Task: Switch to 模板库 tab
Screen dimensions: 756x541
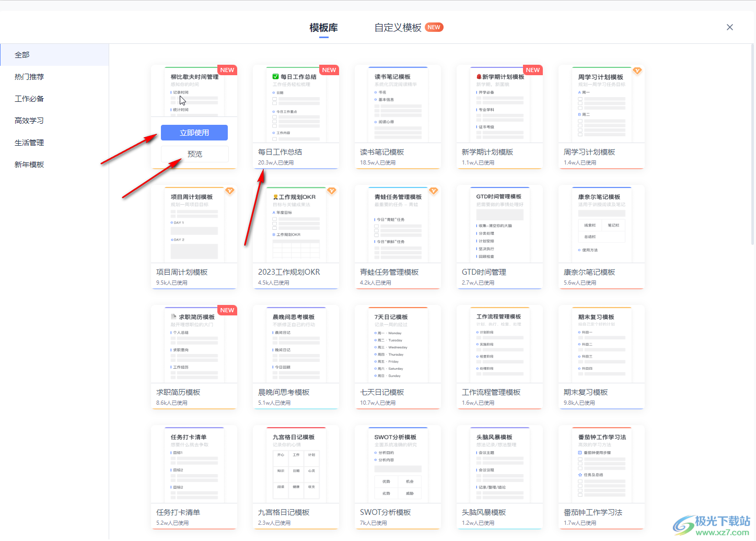Action: point(323,28)
